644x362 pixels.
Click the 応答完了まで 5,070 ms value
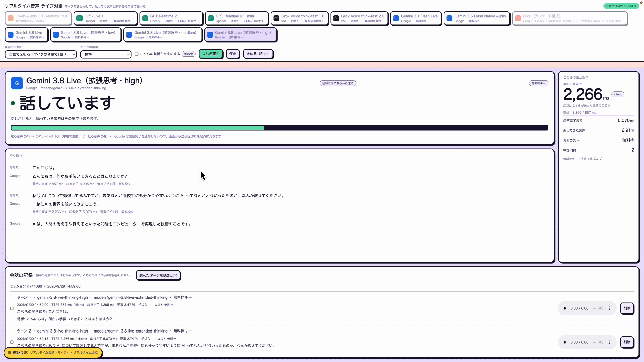point(626,121)
